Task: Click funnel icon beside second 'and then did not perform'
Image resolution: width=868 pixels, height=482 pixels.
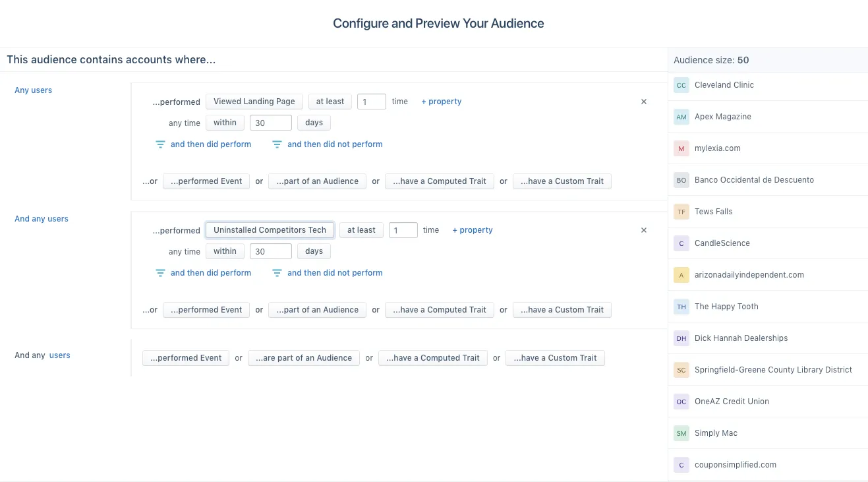Action: pos(277,273)
